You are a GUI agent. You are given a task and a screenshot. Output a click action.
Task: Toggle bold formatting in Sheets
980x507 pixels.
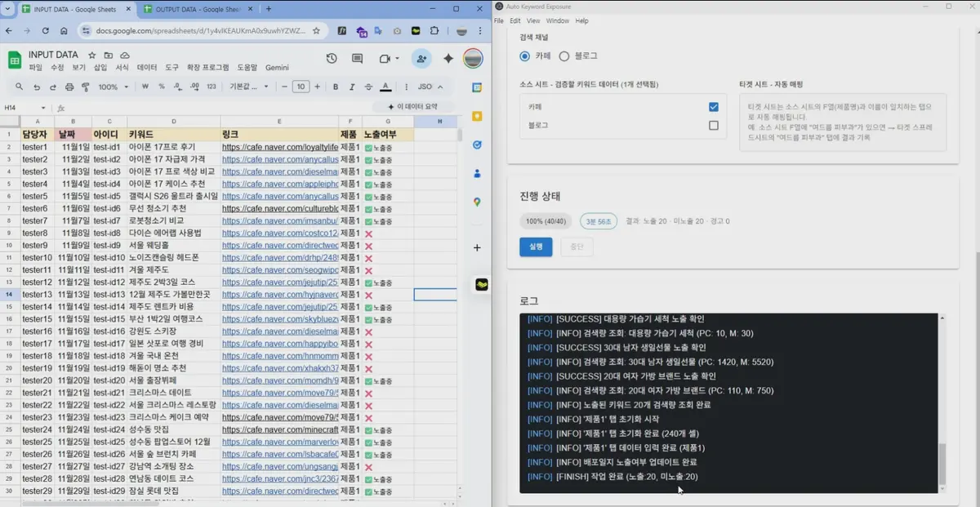[x=336, y=87]
